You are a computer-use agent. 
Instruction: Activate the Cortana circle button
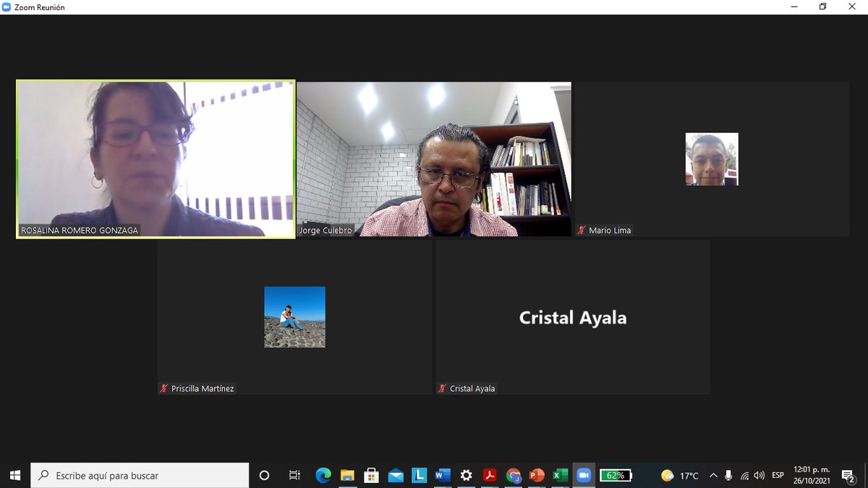(264, 475)
